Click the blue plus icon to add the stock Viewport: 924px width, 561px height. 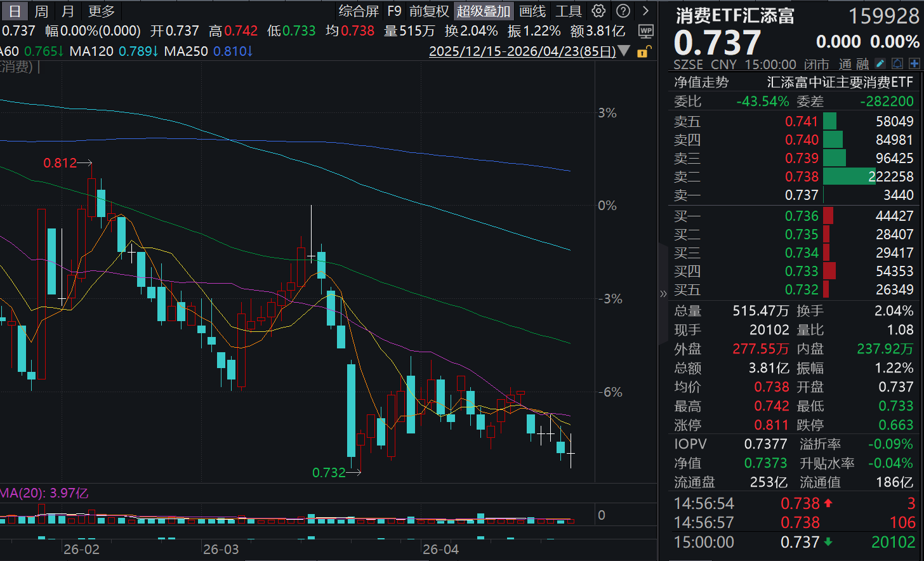point(914,63)
